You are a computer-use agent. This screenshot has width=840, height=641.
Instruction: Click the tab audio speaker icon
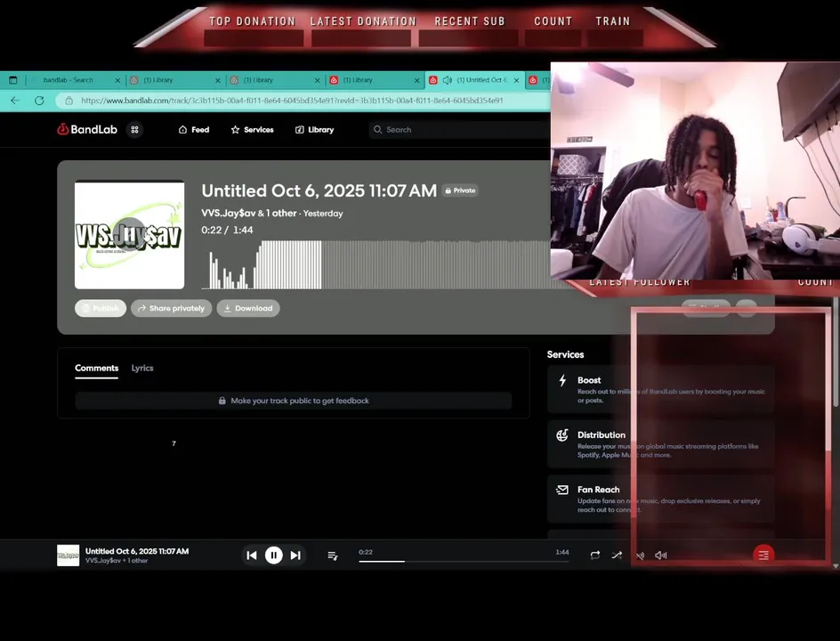(448, 80)
